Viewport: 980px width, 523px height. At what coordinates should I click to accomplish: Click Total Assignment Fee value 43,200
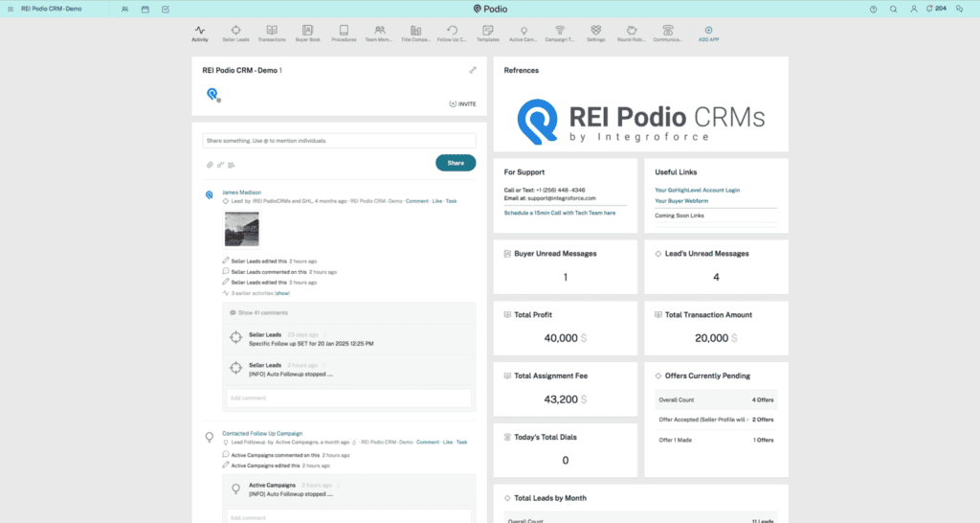pyautogui.click(x=561, y=399)
